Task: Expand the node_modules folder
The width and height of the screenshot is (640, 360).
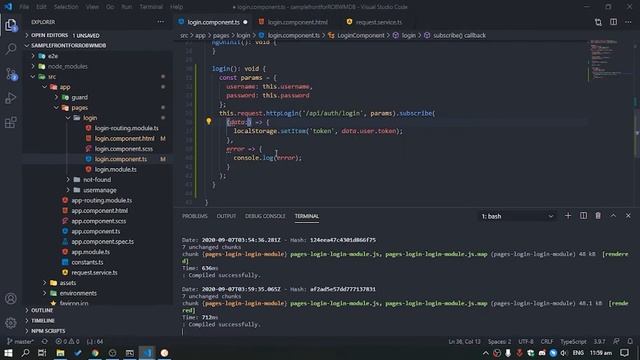Action: [x=67, y=66]
